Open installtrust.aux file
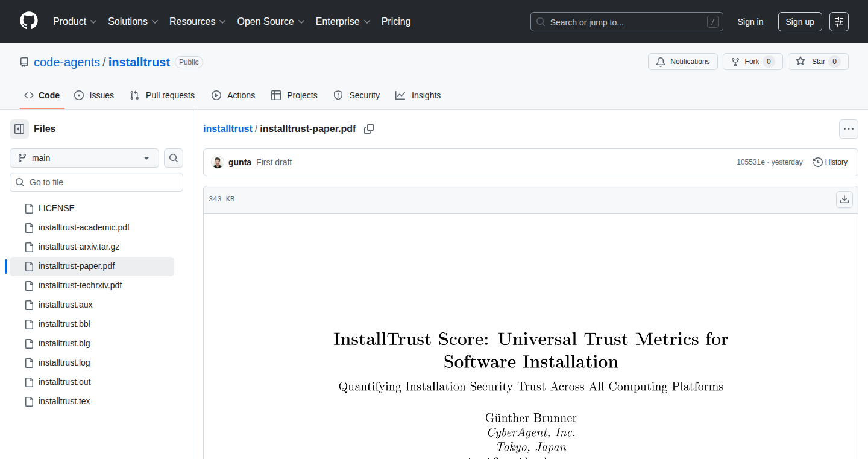 [66, 305]
